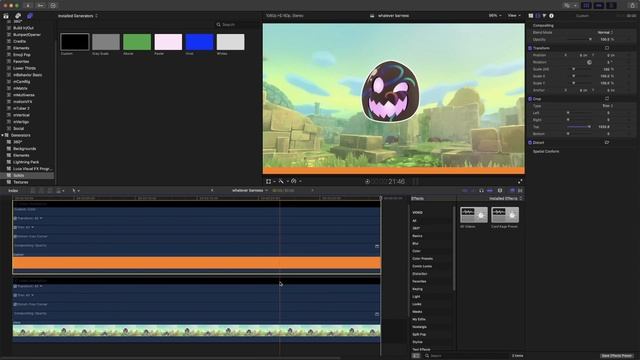
Task: Show the Transitions browser icon
Action: 520,191
